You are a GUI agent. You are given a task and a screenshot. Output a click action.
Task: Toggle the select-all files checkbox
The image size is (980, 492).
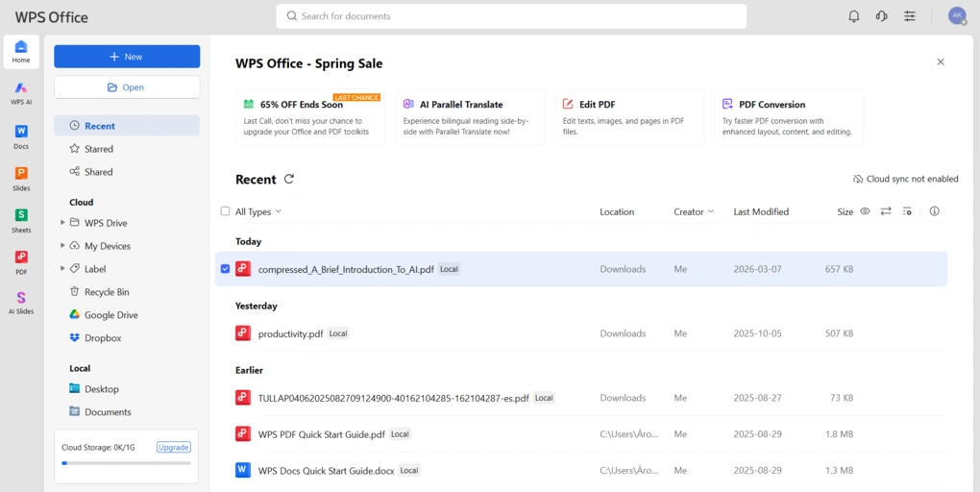(225, 211)
